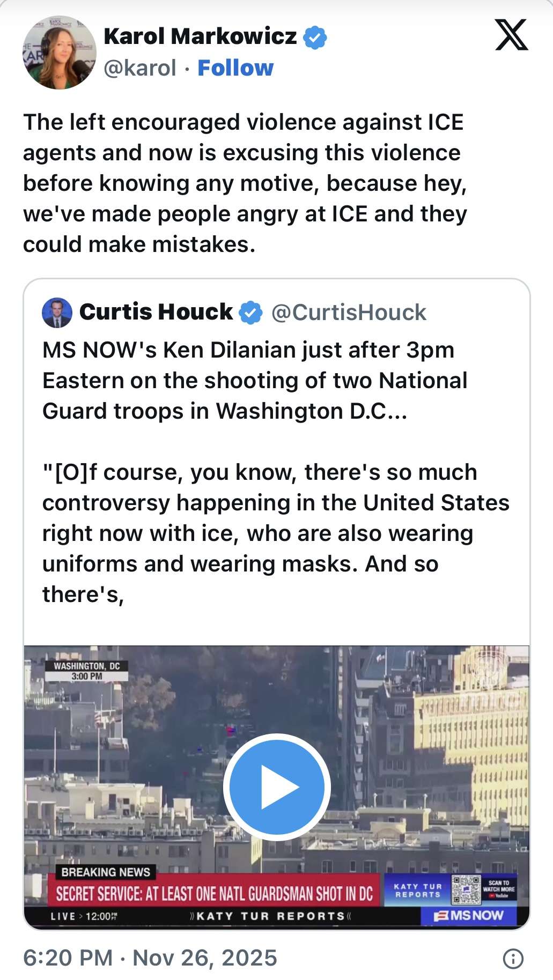Follow the @karol account
The image size is (553, 980).
(x=235, y=68)
